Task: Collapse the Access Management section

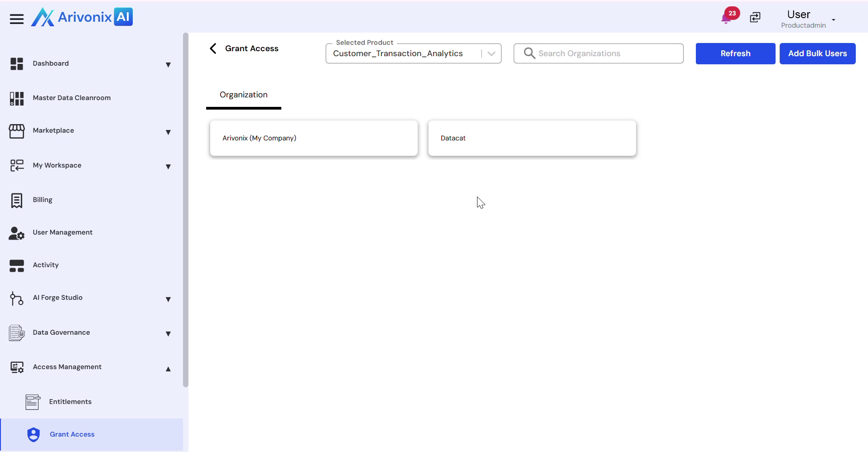Action: pos(168,369)
